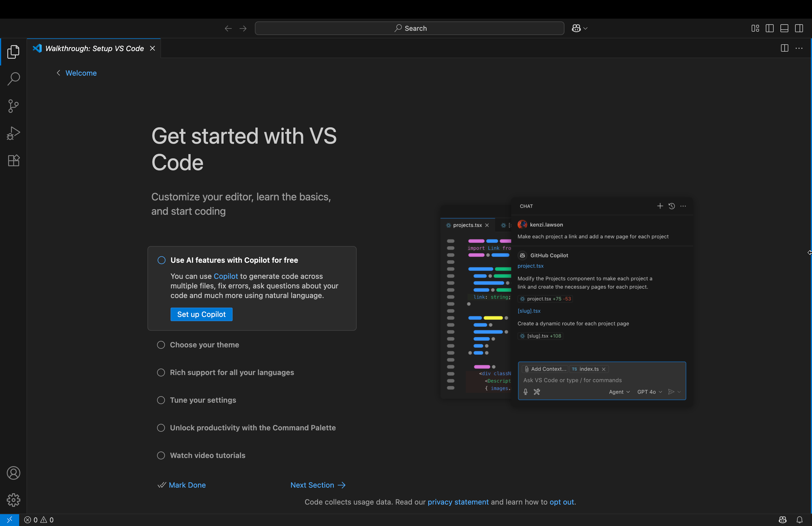Open the Search view in activity bar
The height and width of the screenshot is (526, 812).
(13, 79)
